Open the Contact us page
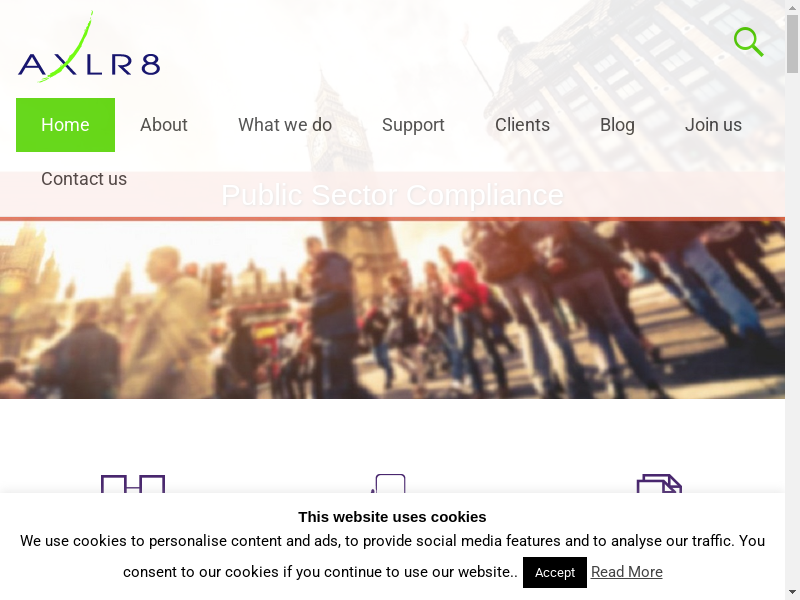 pos(84,179)
